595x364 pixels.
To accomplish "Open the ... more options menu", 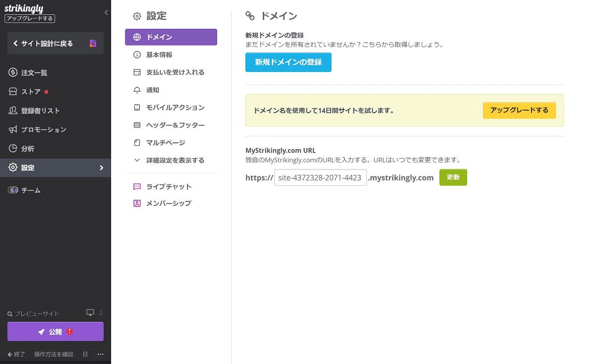I will pyautogui.click(x=101, y=354).
